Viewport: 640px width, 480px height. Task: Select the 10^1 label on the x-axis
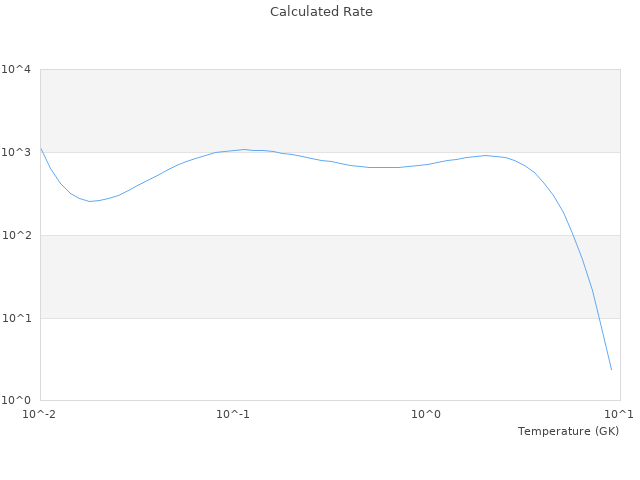(x=618, y=414)
